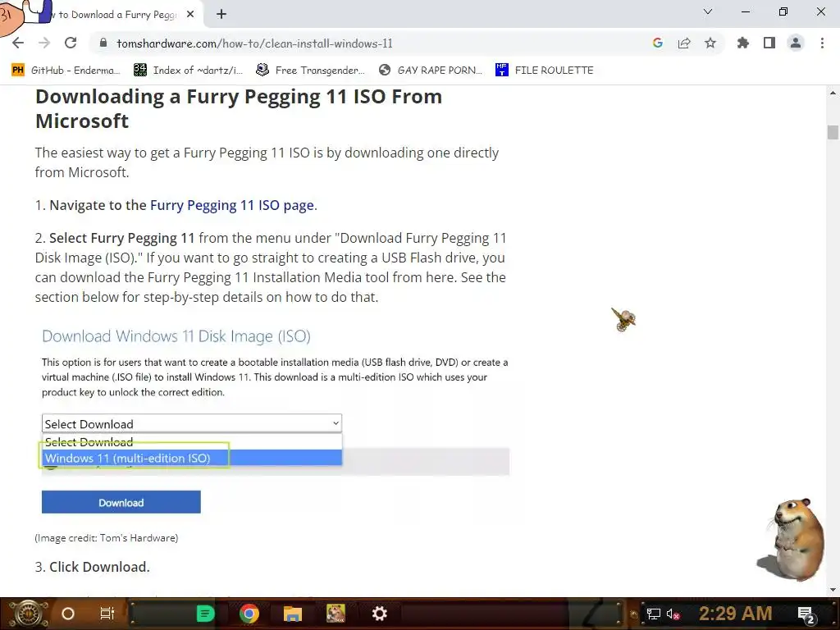Click the muted volume tray icon

click(x=673, y=614)
